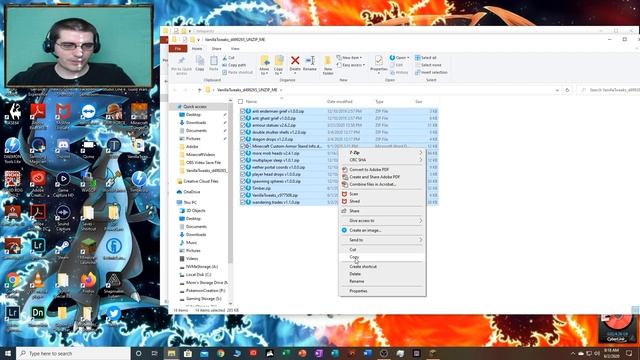
Task: Click Select all in ribbon
Action: coord(426,58)
